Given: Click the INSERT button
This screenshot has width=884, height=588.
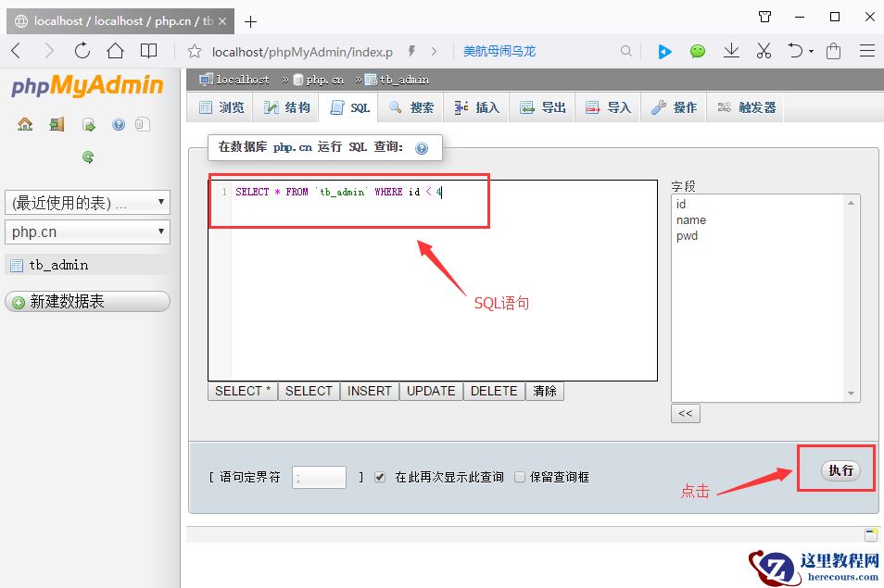Looking at the screenshot, I should click(370, 391).
